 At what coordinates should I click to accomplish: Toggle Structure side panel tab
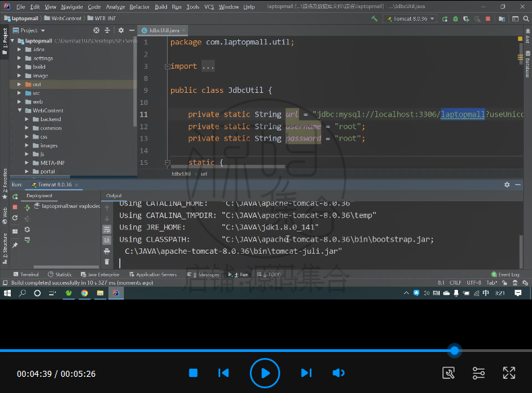click(5, 248)
